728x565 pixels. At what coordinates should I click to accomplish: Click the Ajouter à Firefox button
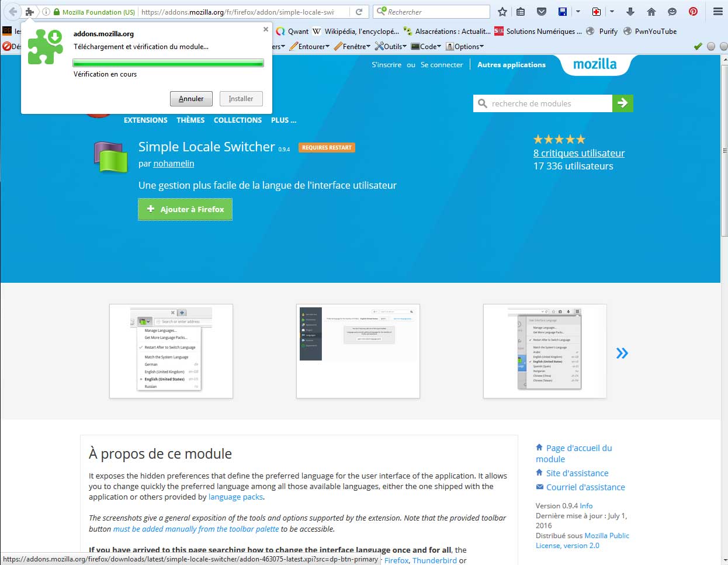click(x=185, y=209)
